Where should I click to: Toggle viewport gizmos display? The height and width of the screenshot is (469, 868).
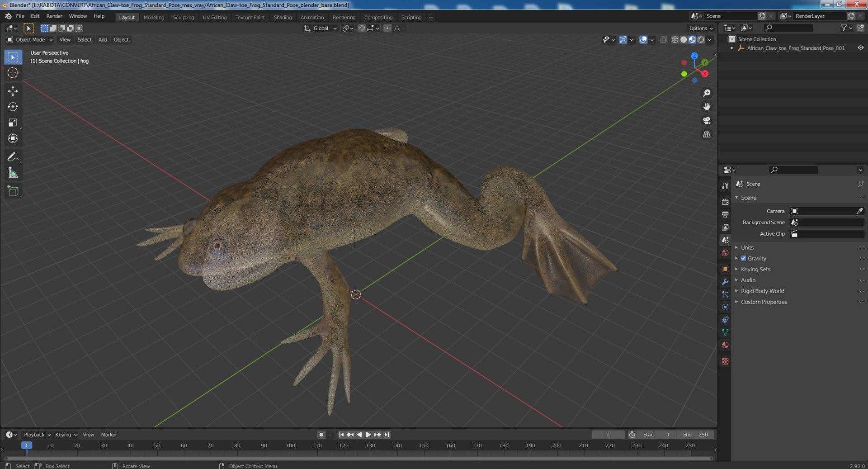623,40
